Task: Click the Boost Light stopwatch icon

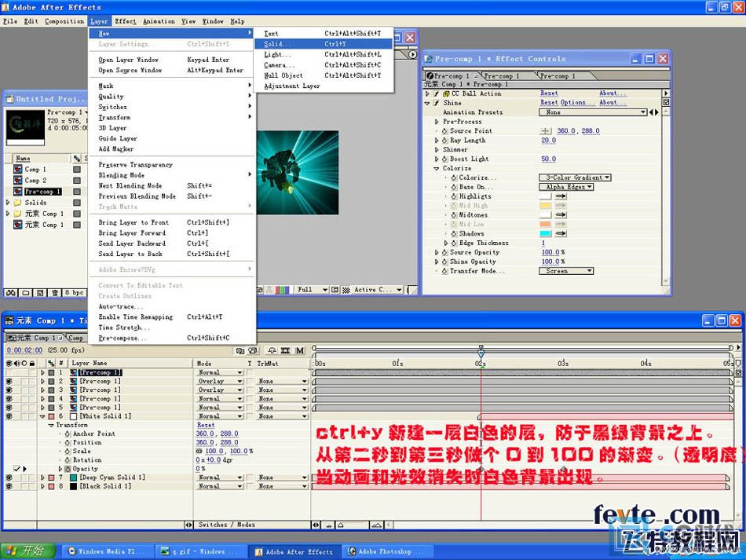Action: 444,159
